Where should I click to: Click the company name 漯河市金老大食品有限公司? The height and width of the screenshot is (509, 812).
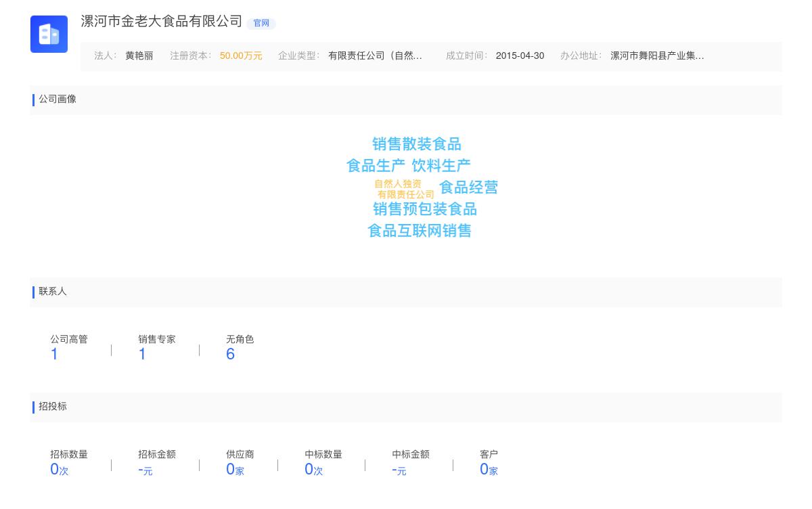(x=161, y=22)
